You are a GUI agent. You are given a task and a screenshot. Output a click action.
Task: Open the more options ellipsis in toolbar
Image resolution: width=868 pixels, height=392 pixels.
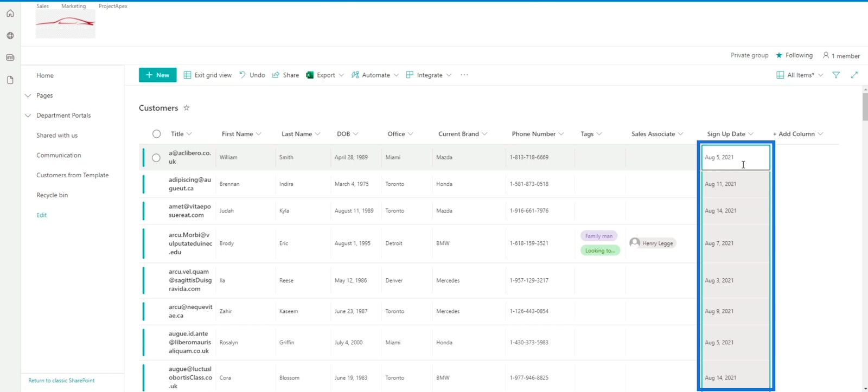[x=464, y=75]
